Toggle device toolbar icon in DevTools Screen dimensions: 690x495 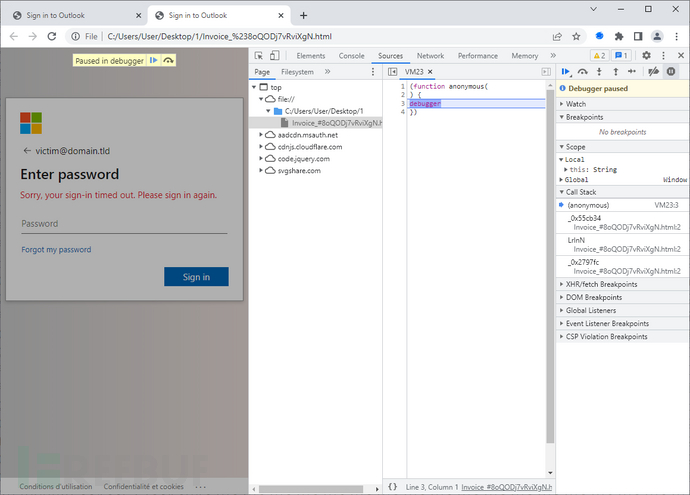click(275, 55)
